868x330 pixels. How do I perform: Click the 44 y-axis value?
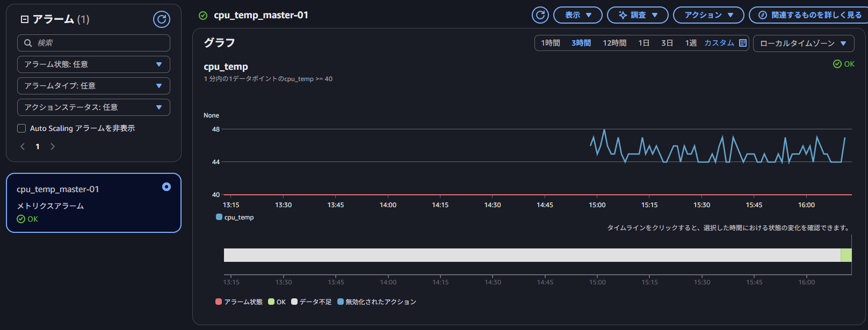[216, 162]
